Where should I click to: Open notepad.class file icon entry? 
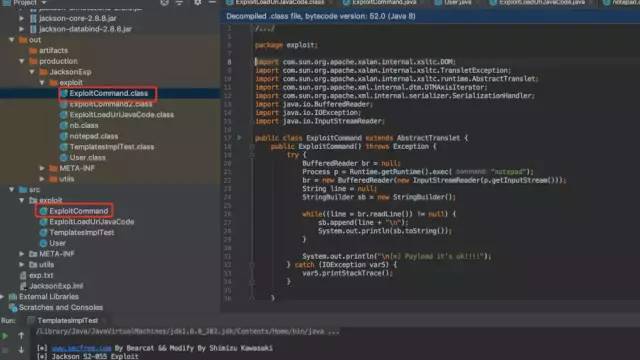(93, 136)
